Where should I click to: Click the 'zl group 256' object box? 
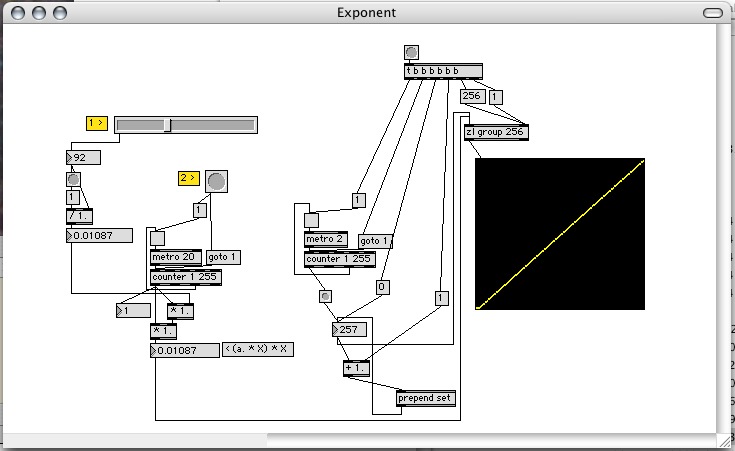pyautogui.click(x=496, y=132)
